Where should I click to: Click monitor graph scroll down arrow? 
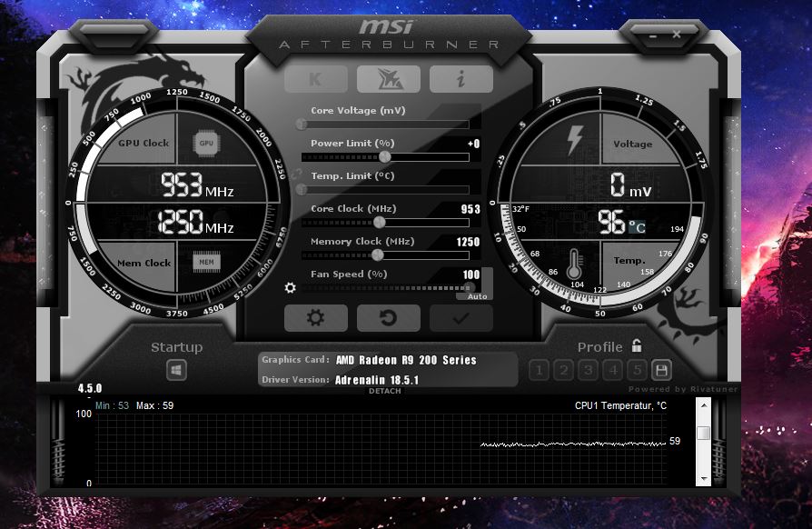click(703, 479)
